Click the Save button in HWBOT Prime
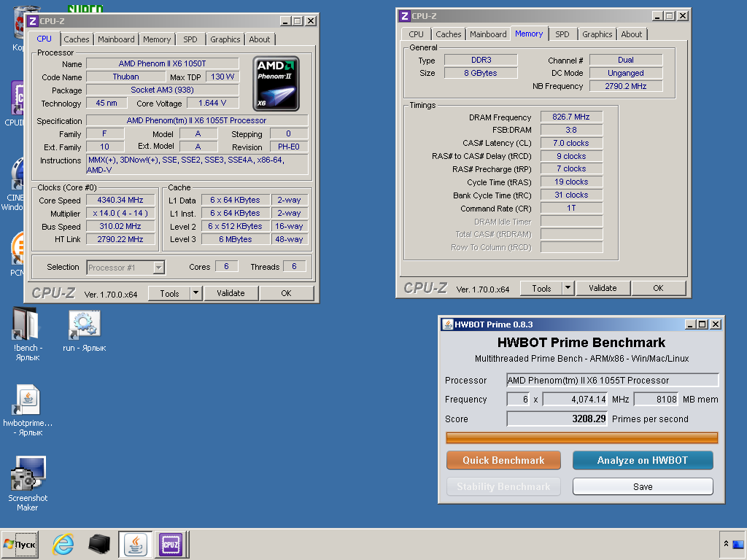This screenshot has width=747, height=560. pos(643,486)
